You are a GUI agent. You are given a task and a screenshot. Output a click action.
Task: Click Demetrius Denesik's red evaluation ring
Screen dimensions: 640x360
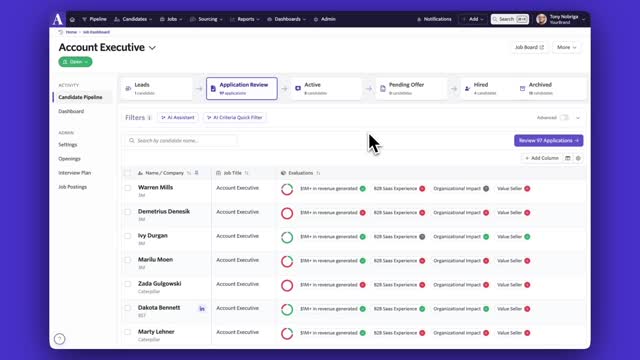pyautogui.click(x=287, y=213)
